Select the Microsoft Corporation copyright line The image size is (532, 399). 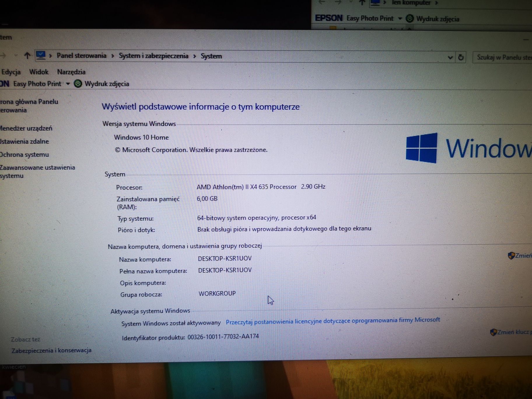[x=191, y=150]
